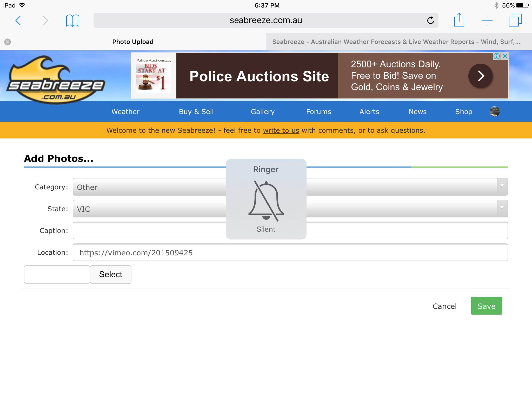Dismiss the ad with its X icon
This screenshot has width=532, height=399.
point(505,56)
